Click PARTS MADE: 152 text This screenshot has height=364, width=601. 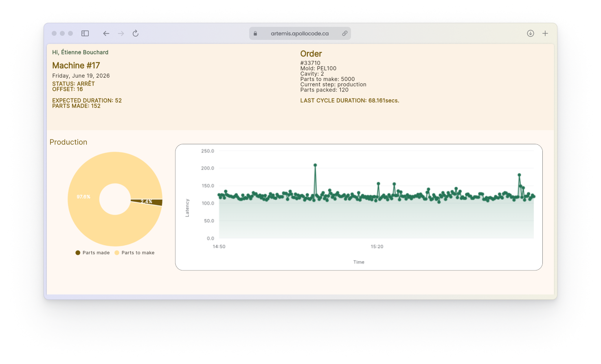pos(76,106)
